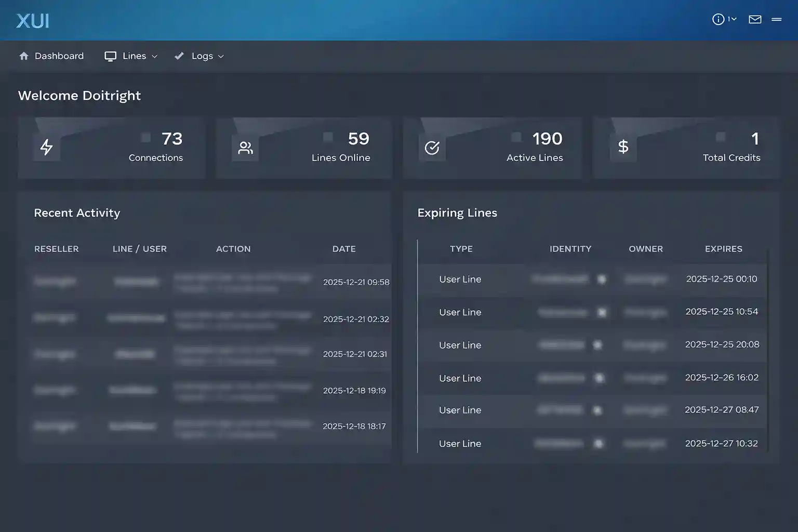Click expiry date 2025-12-26 16:02
The image size is (798, 532).
[722, 378]
